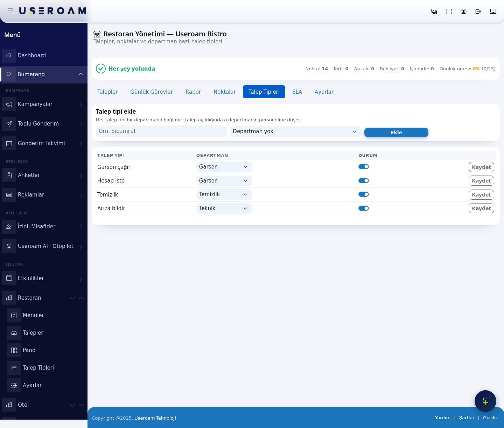Click the Menüler list icon
The width and height of the screenshot is (504, 428).
pos(14,315)
